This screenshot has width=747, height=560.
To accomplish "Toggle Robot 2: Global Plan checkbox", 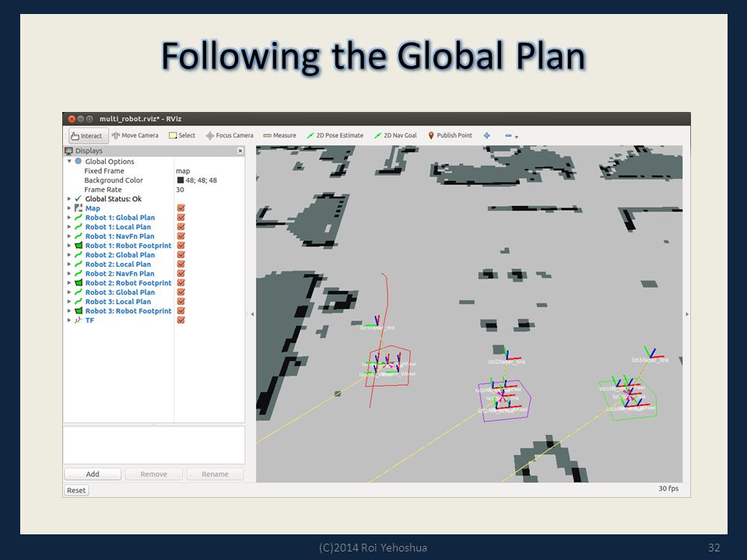I will click(181, 255).
